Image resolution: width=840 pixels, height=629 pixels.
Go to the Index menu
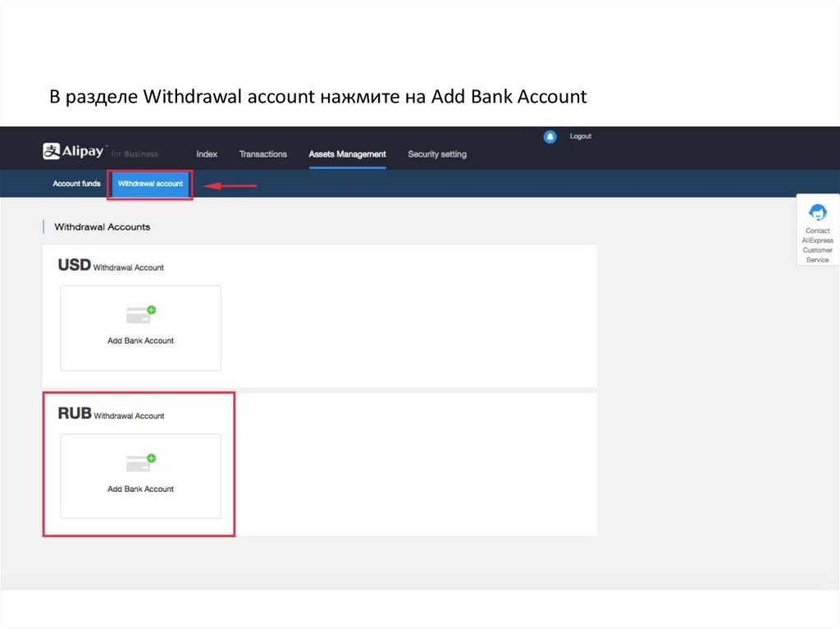pyautogui.click(x=207, y=154)
